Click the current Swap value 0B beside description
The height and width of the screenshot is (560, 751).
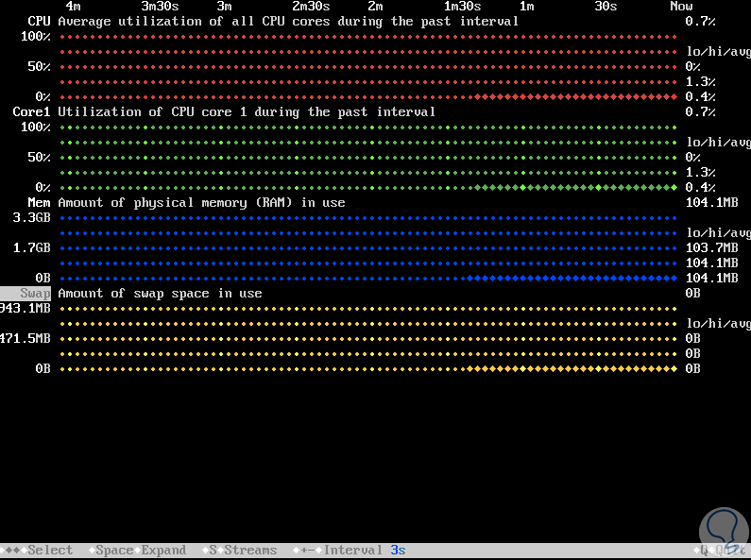coord(692,294)
